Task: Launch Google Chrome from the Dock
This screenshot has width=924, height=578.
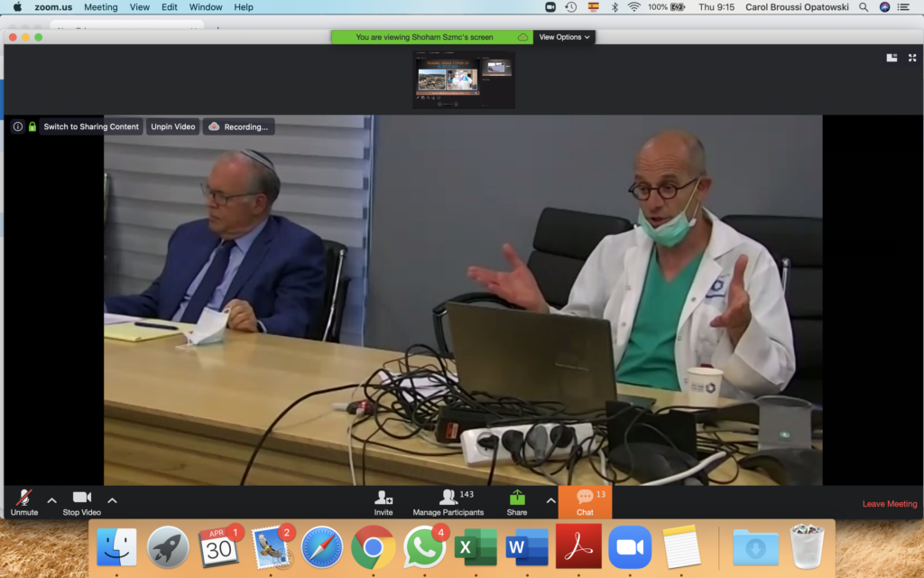Action: click(x=373, y=547)
